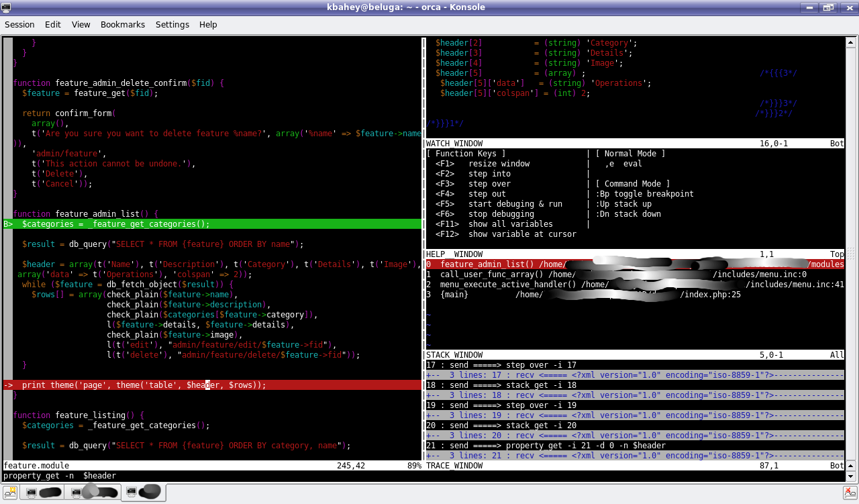Click '$feature = feature_get($fid);' code line
859x504 pixels.
tap(90, 93)
